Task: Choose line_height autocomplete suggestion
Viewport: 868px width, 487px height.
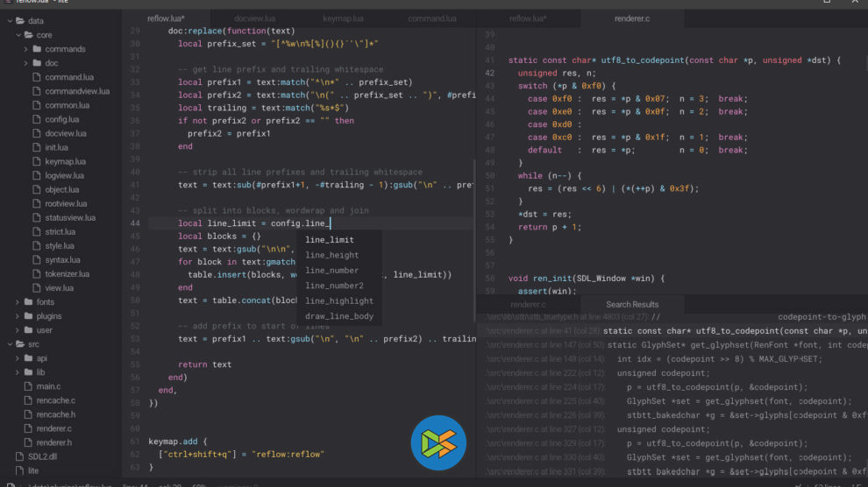Action: (x=339, y=256)
